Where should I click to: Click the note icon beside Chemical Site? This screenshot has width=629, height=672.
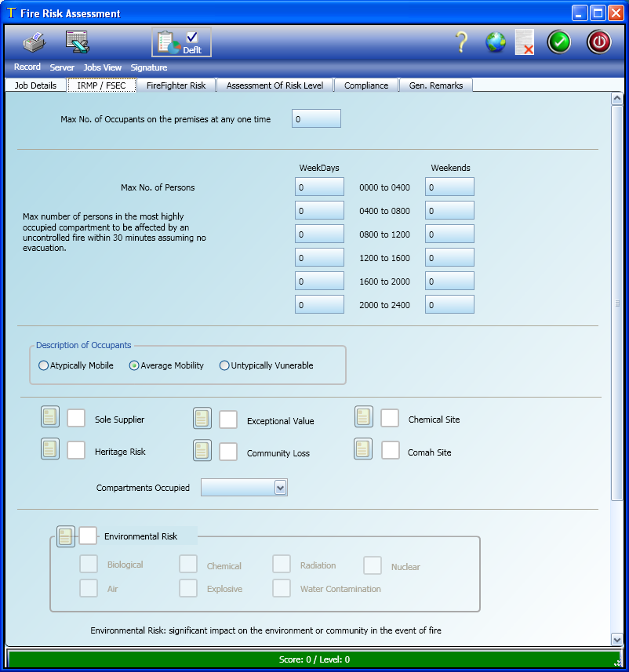point(364,417)
